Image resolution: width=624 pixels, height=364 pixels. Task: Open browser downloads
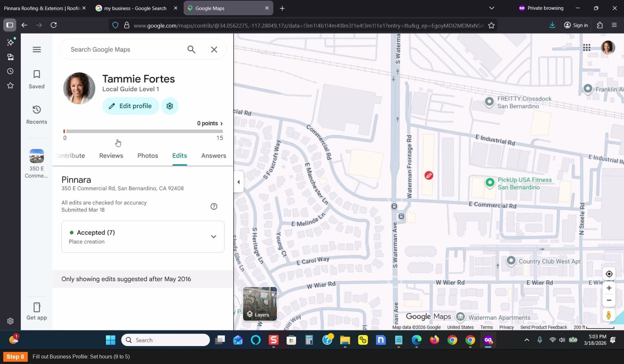[552, 25]
